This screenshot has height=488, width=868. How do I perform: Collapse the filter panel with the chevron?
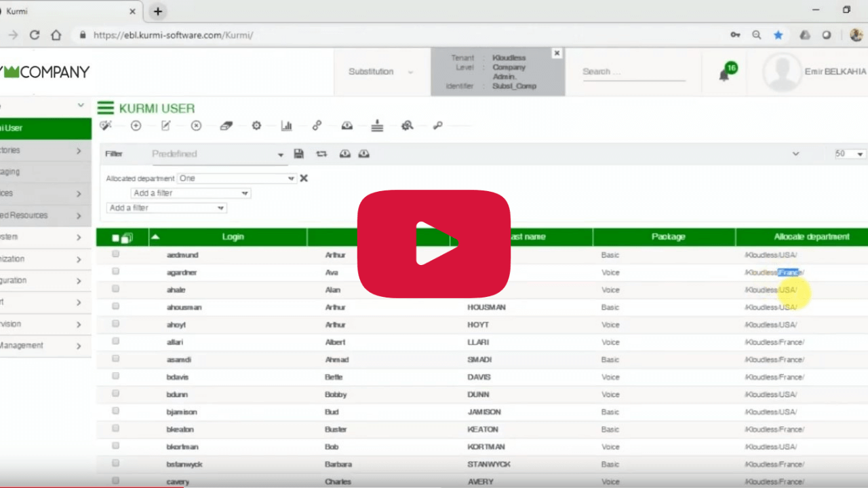795,154
